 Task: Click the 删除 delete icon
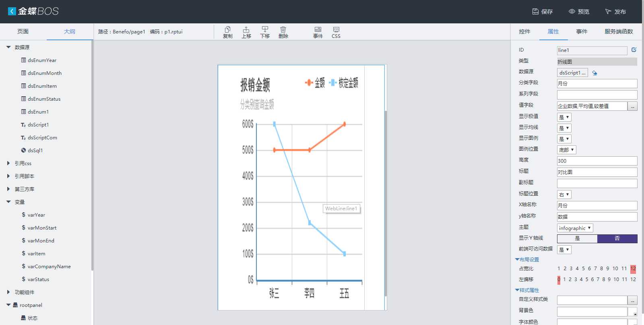tap(283, 32)
